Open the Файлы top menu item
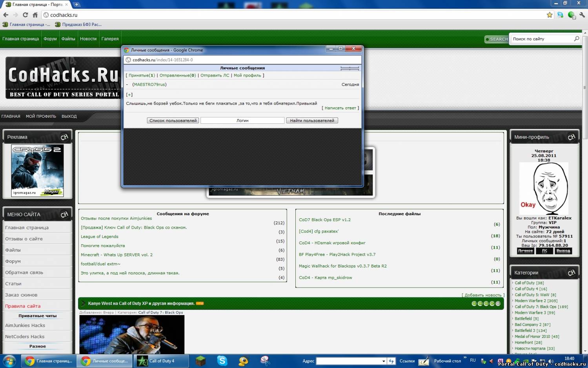This screenshot has height=368, width=588. point(68,39)
